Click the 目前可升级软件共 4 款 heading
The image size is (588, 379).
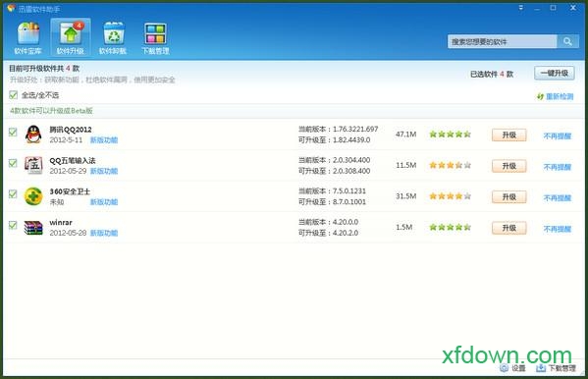click(44, 69)
